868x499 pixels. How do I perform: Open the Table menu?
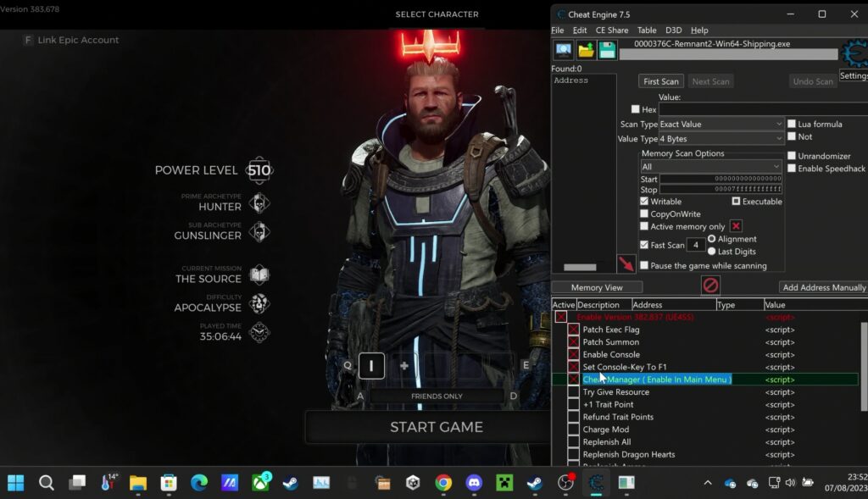tap(647, 30)
